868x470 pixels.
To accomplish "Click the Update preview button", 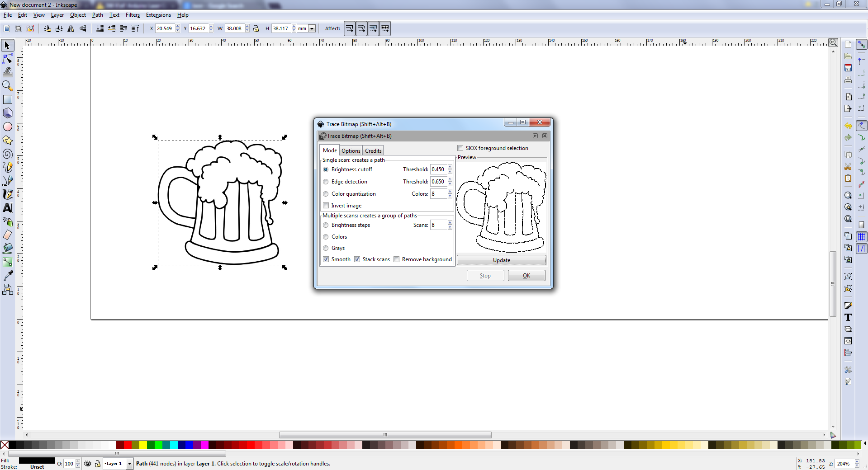I will click(501, 260).
